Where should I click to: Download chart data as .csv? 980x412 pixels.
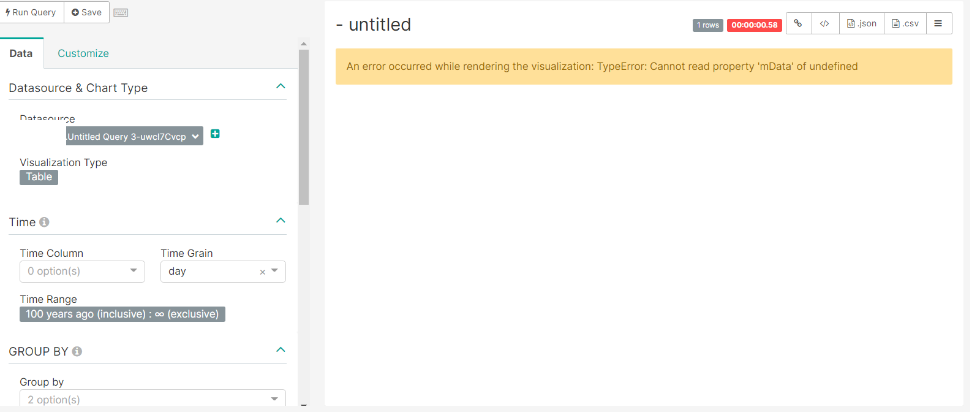pyautogui.click(x=905, y=23)
